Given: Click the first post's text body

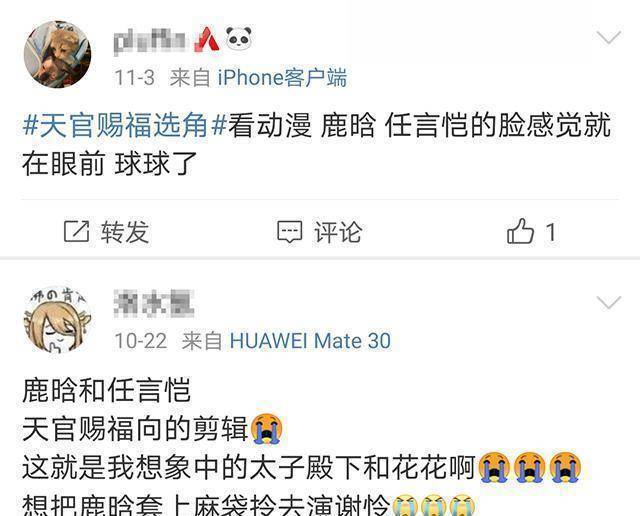Looking at the screenshot, I should click(x=317, y=144).
